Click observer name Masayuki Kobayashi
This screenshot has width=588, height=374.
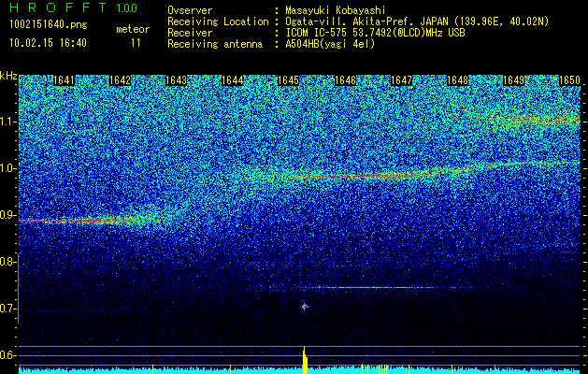336,11
